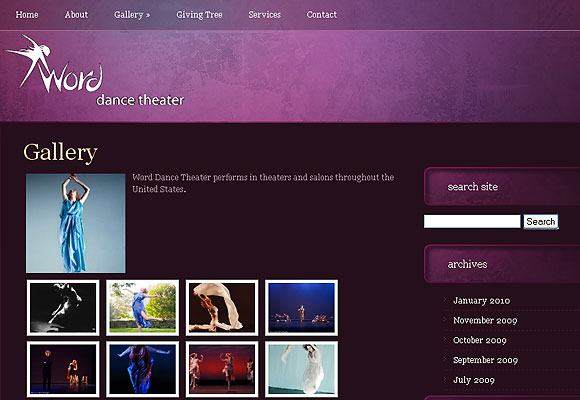Image resolution: width=580 pixels, height=400 pixels.
Task: Navigate to the Services page
Action: [264, 15]
